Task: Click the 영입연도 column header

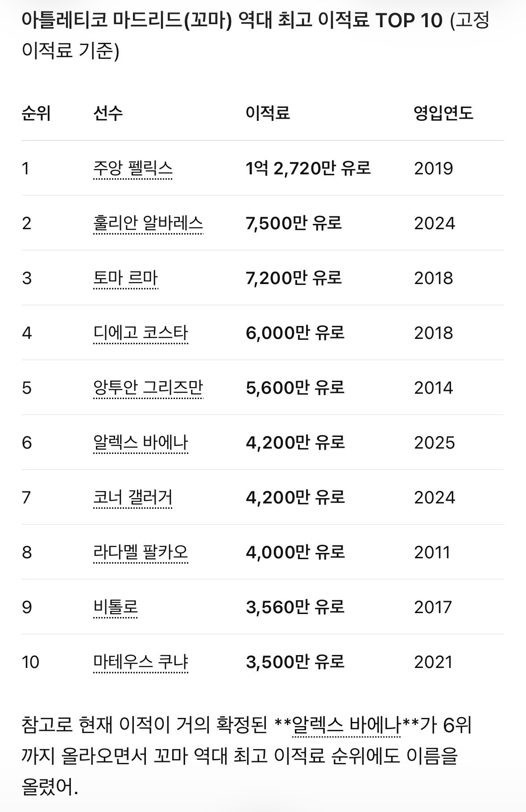Action: pos(443,113)
